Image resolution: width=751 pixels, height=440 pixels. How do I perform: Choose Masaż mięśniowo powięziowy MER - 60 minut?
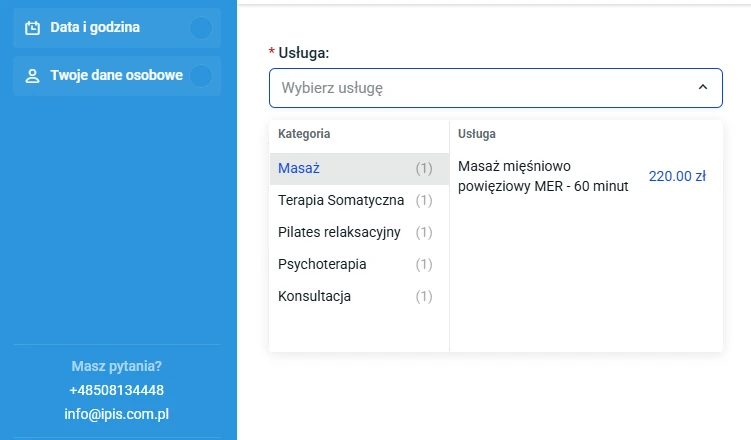543,176
